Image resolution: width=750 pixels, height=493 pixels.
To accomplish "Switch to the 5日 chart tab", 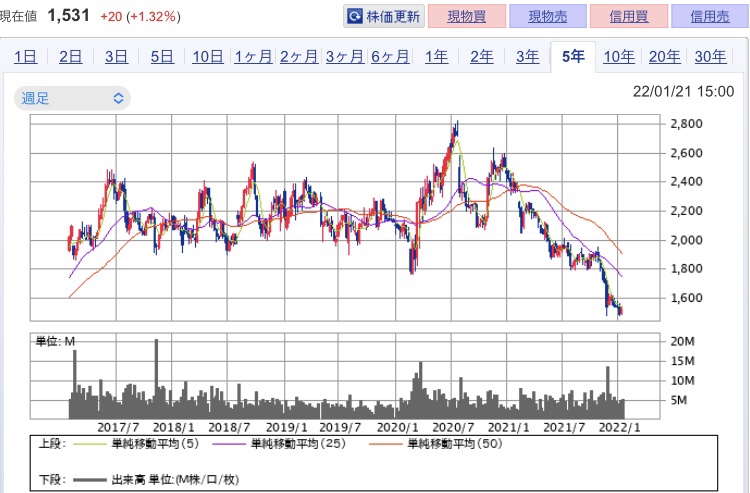I will click(x=162, y=57).
